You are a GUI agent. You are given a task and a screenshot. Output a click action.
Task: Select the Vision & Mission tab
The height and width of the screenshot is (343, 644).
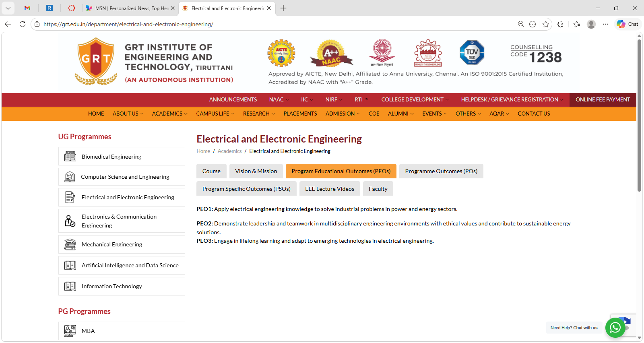(x=256, y=171)
